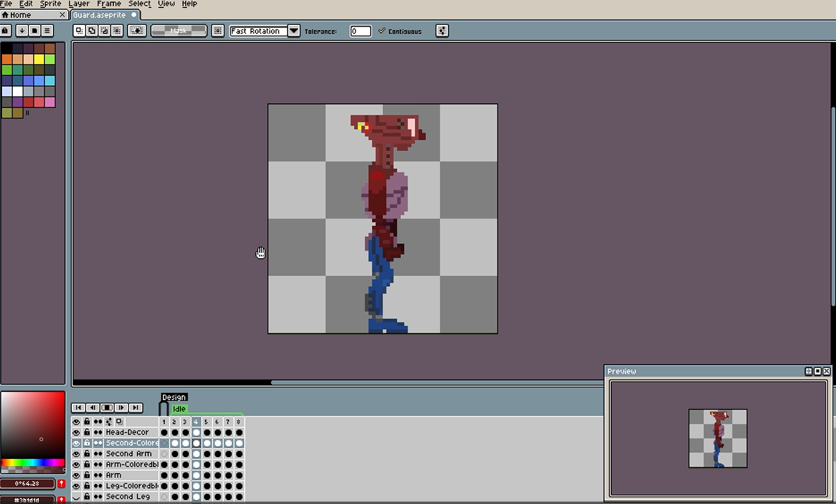This screenshot has height=504, width=836.
Task: Click the rainbow hue slider
Action: (33, 462)
